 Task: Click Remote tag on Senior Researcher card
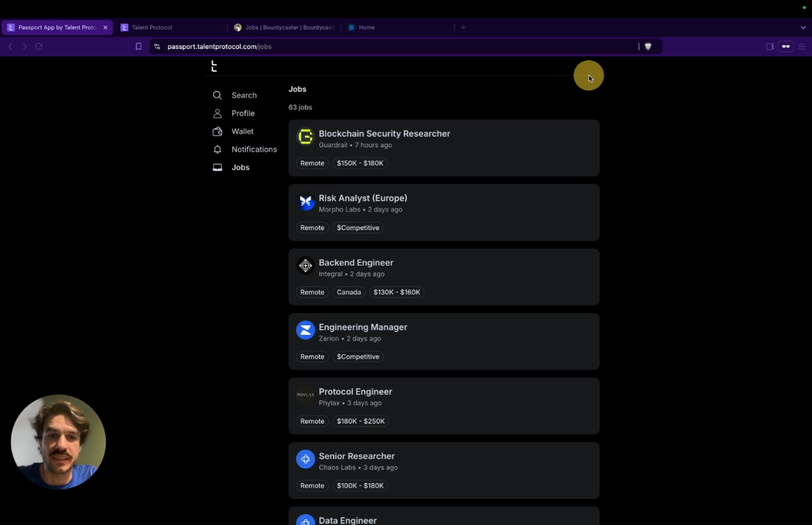coord(313,486)
